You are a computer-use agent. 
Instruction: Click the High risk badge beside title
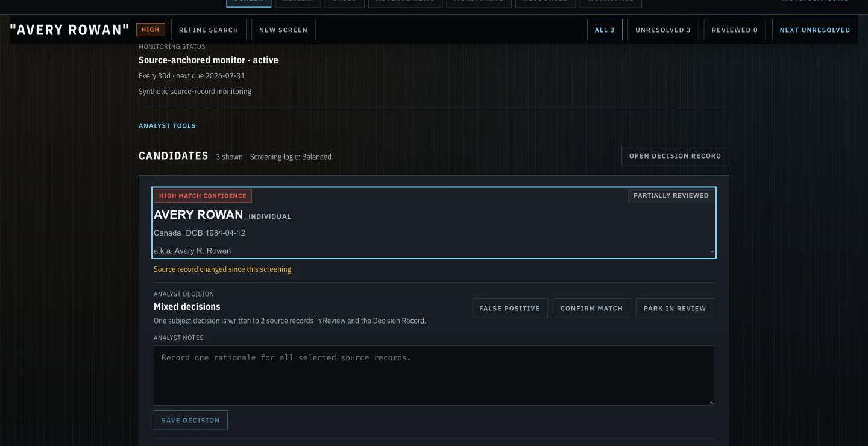tap(150, 30)
